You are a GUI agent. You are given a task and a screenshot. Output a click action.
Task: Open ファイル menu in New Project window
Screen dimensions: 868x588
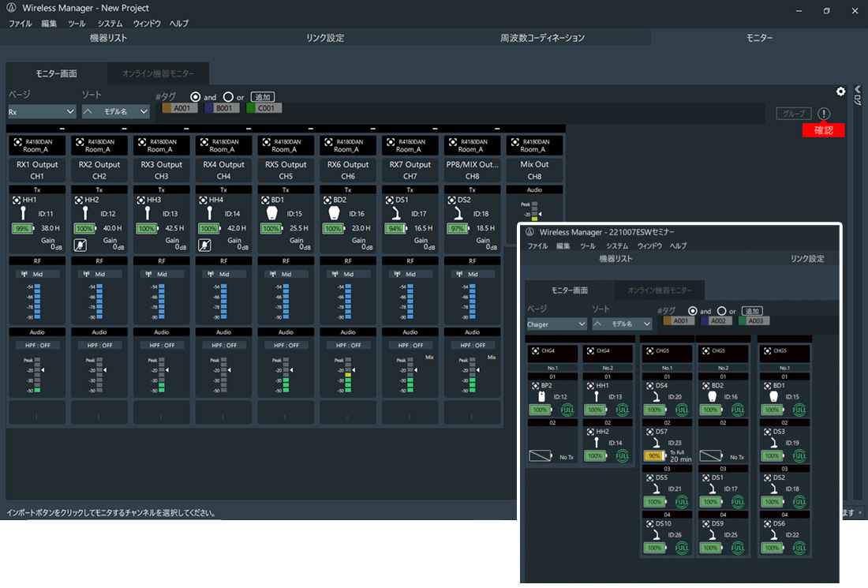[20, 23]
